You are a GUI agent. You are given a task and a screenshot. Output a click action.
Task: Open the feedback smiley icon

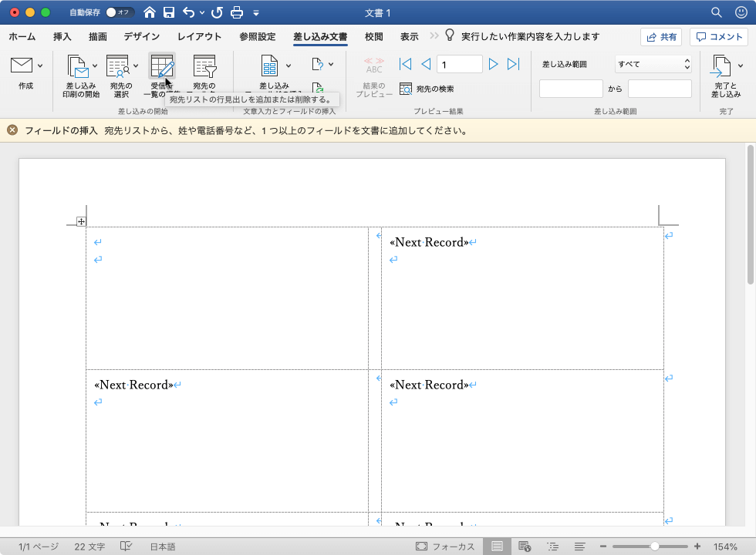point(741,12)
